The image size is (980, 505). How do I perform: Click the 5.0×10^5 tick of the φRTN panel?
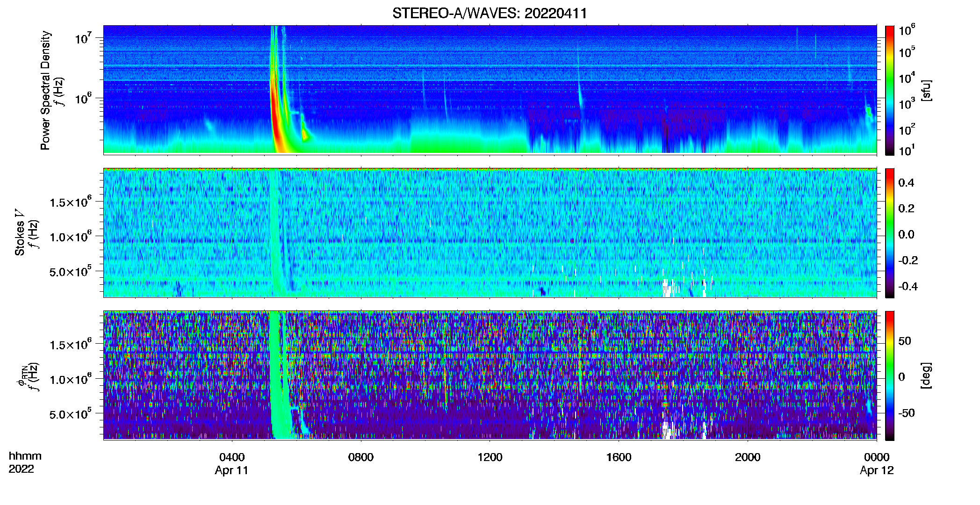click(71, 414)
